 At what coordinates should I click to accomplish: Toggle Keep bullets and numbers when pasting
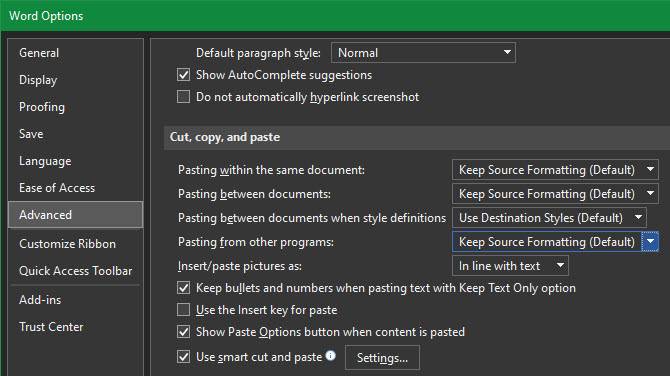pos(183,288)
